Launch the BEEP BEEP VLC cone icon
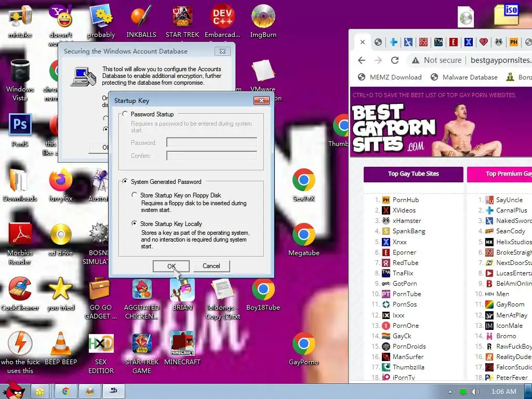Image resolution: width=532 pixels, height=399 pixels. pyautogui.click(x=60, y=349)
